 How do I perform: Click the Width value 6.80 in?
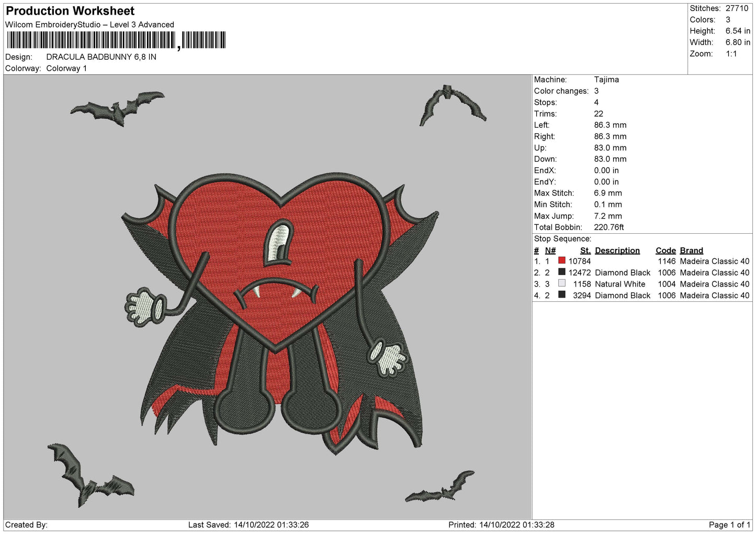point(738,42)
